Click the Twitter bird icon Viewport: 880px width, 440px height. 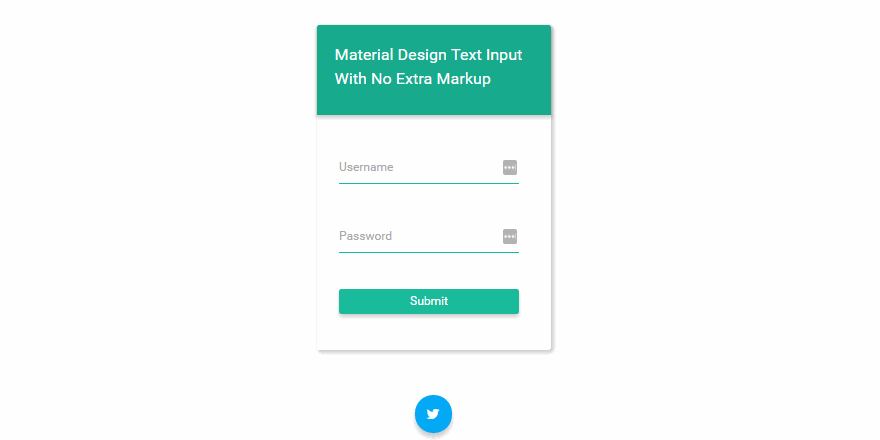(433, 414)
